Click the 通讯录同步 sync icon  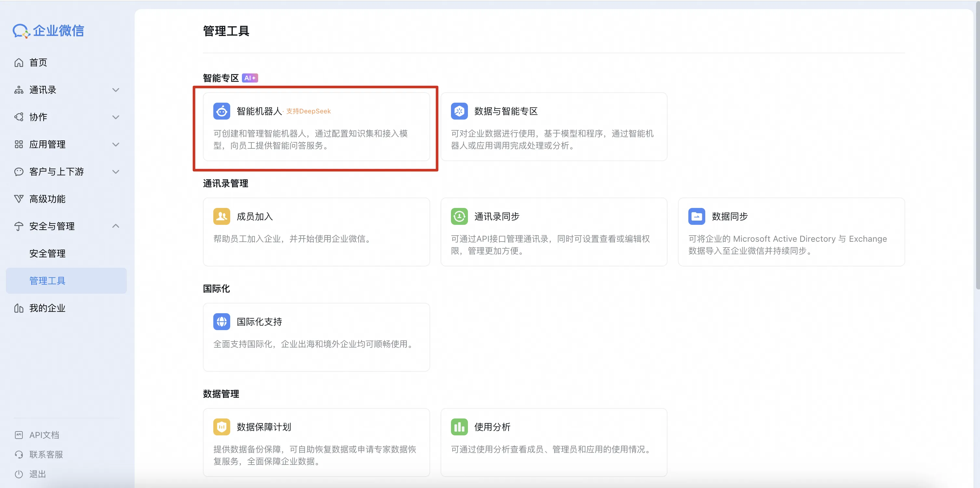click(x=459, y=216)
